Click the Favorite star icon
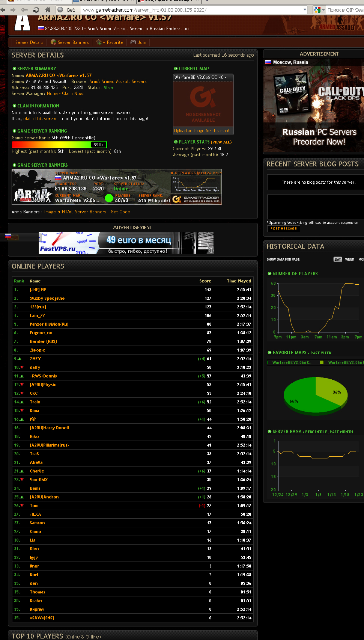The height and width of the screenshot is (640, 364). [99, 42]
